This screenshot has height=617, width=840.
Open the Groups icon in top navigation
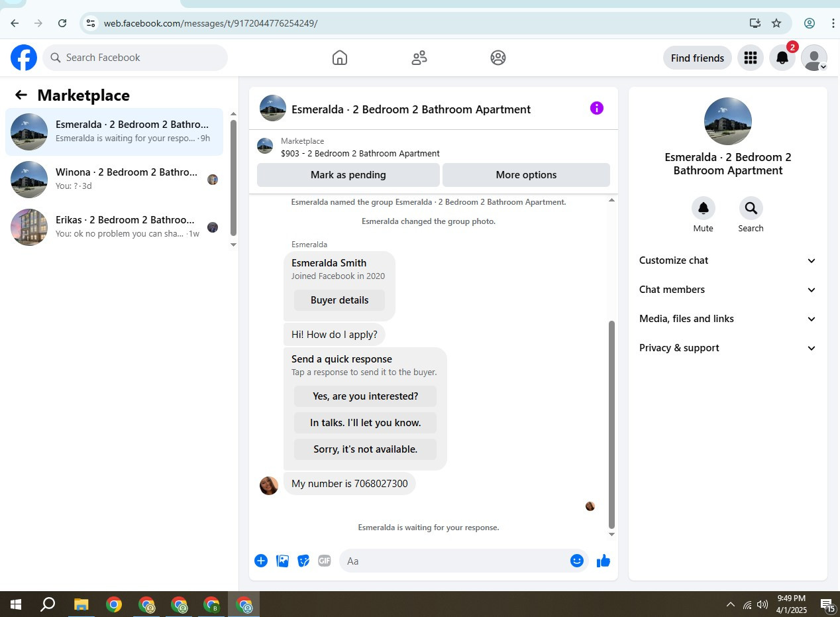[x=498, y=58]
